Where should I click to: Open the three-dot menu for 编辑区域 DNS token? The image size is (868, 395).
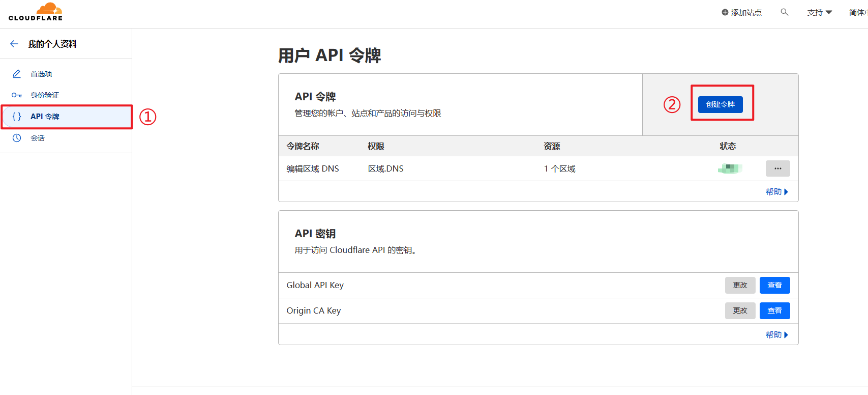tap(778, 168)
